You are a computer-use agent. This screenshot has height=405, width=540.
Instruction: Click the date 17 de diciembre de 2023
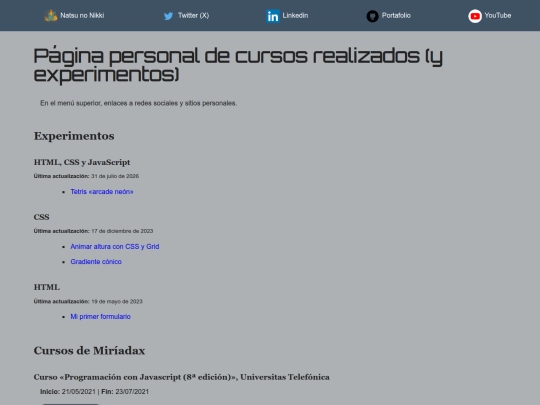coord(122,231)
